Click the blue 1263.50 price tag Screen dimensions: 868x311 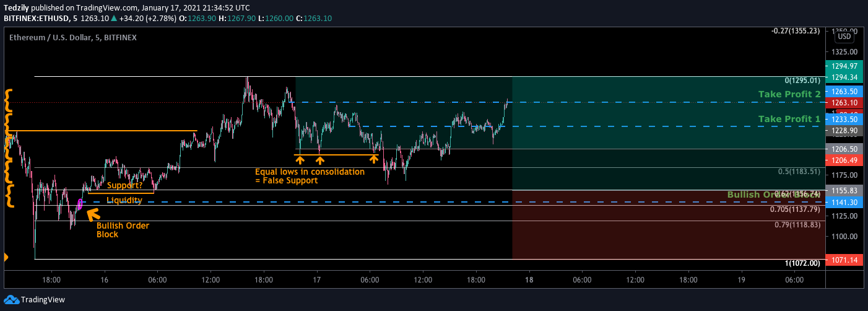pyautogui.click(x=844, y=91)
